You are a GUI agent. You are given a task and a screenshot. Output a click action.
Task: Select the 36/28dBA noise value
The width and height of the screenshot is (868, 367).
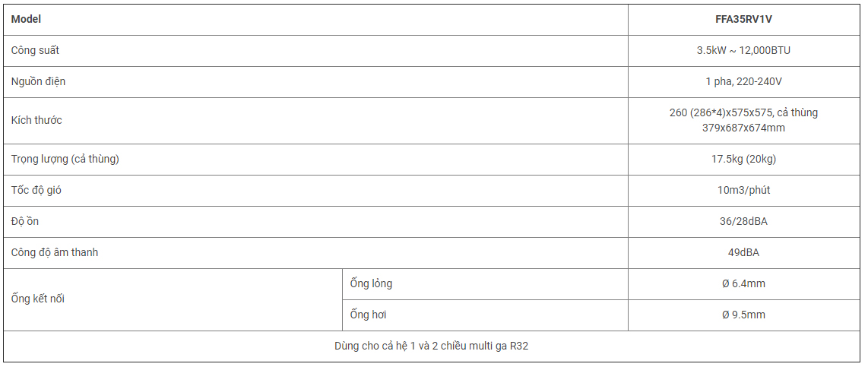[x=743, y=221]
